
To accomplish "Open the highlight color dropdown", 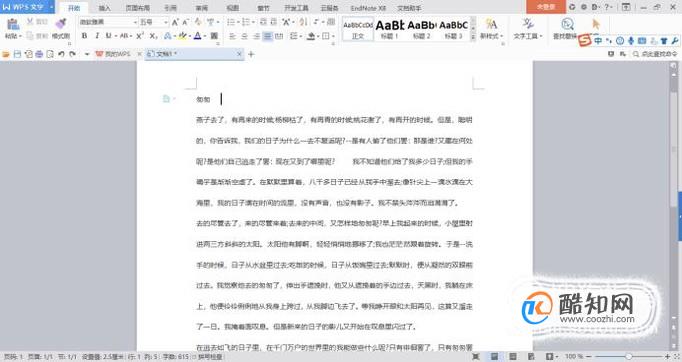I will [190, 36].
